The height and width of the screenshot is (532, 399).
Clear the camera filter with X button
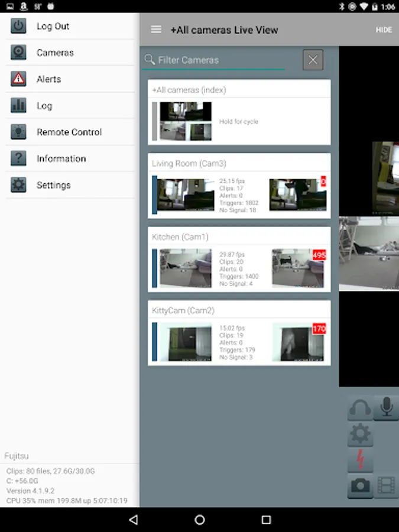coord(313,60)
